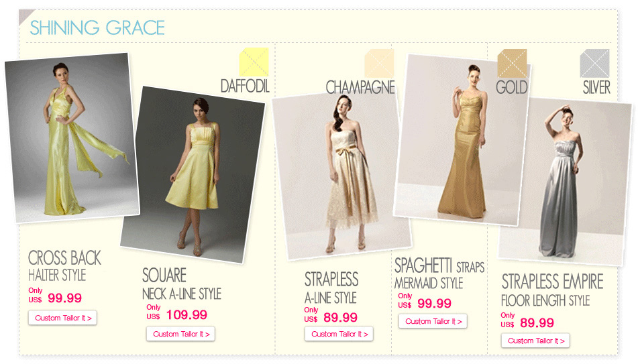Click the Cross Back title text

(64, 258)
